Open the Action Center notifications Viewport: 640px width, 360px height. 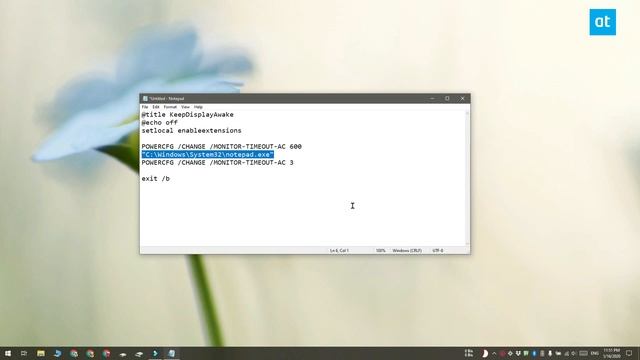(629, 353)
